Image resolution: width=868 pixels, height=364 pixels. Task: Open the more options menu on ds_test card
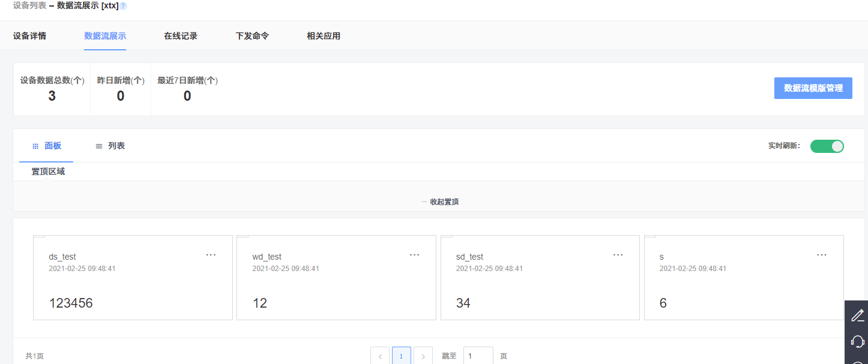click(x=211, y=255)
